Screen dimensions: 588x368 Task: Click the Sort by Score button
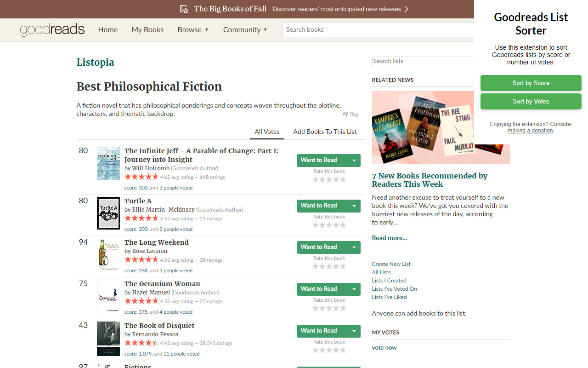531,83
